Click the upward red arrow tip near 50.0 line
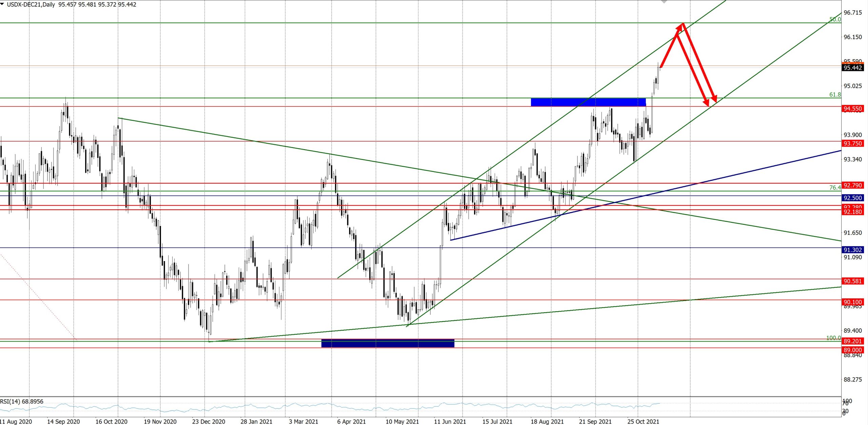Screen dimensions: 868x425 click(x=682, y=24)
